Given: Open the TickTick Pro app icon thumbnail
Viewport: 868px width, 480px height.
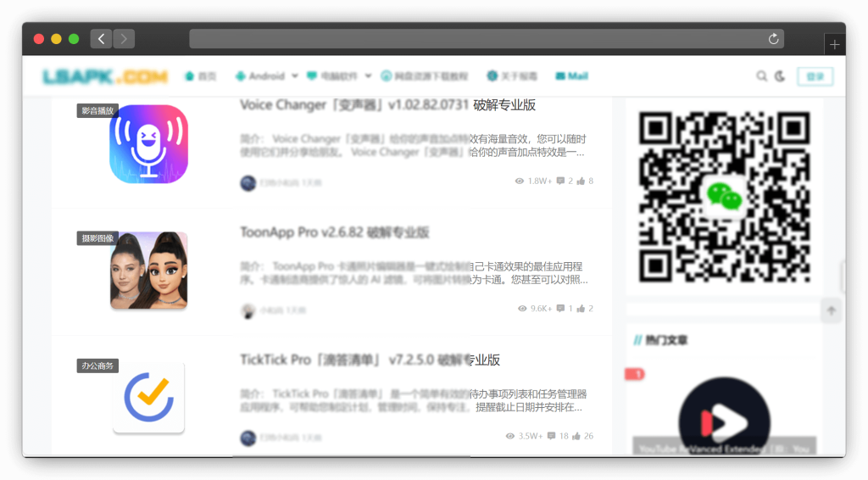Looking at the screenshot, I should click(149, 398).
